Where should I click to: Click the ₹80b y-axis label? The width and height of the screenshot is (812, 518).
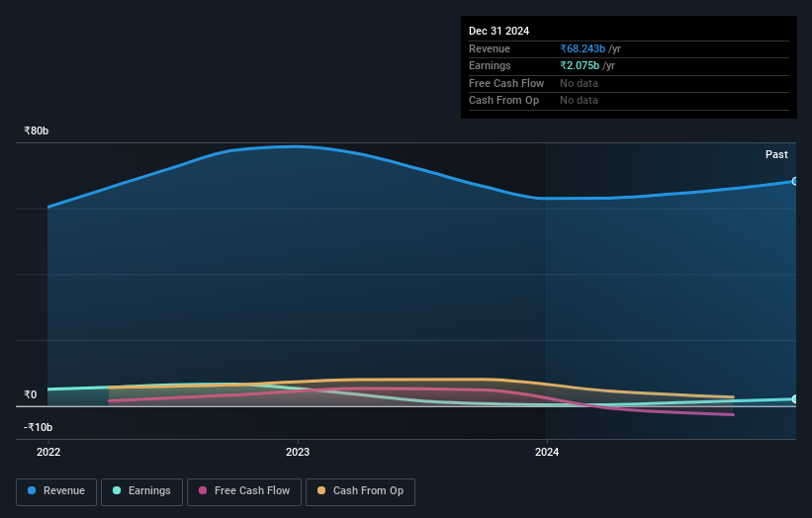36,130
